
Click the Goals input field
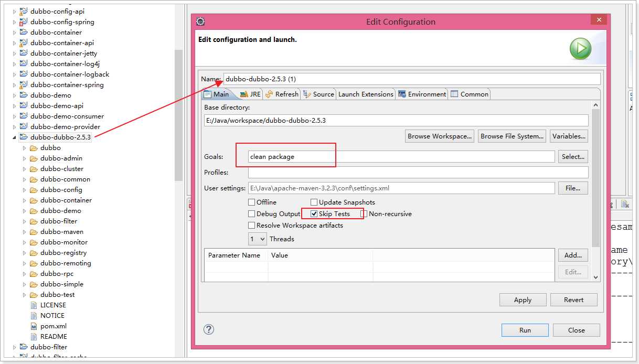[401, 156]
